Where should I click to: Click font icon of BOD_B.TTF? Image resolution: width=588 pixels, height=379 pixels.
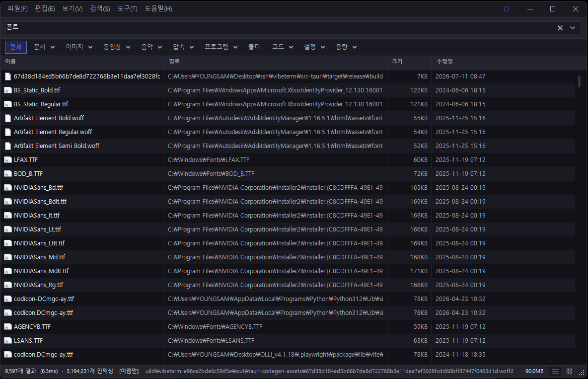[7, 174]
